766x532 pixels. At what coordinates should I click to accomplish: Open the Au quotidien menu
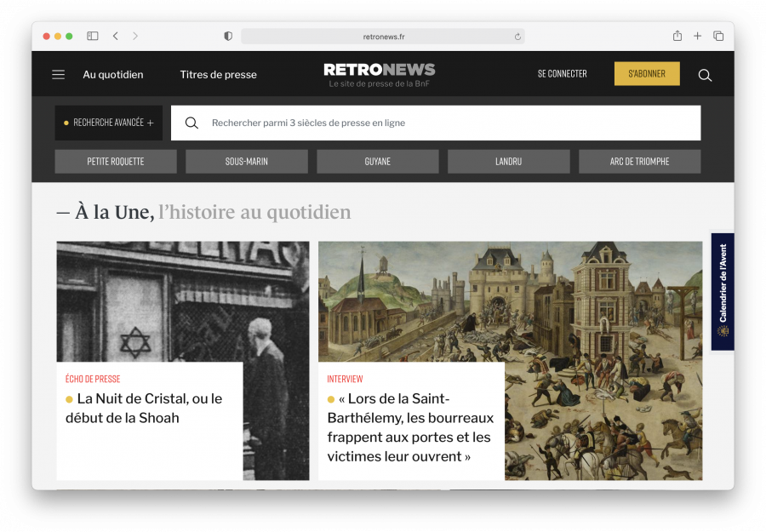113,75
